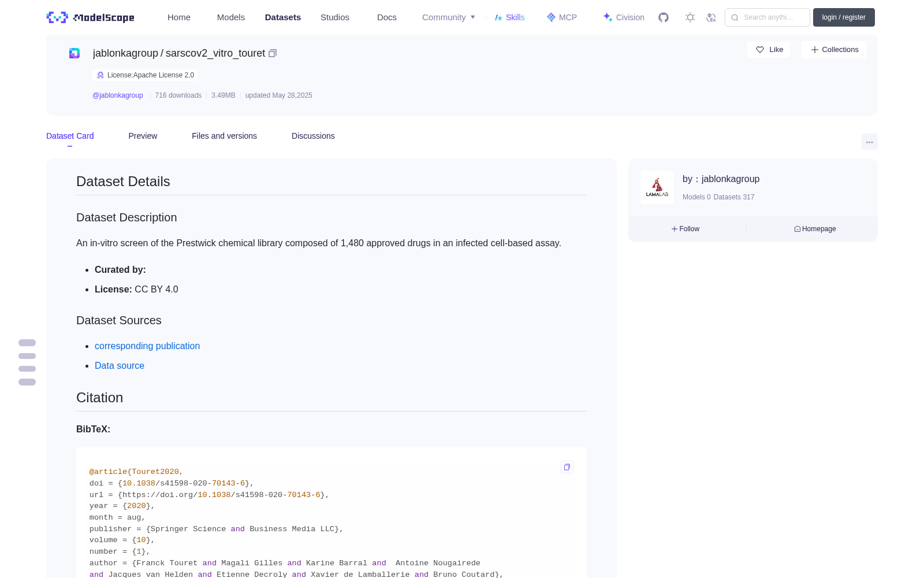Click the search magnifier icon
924x578 pixels.
[735, 17]
